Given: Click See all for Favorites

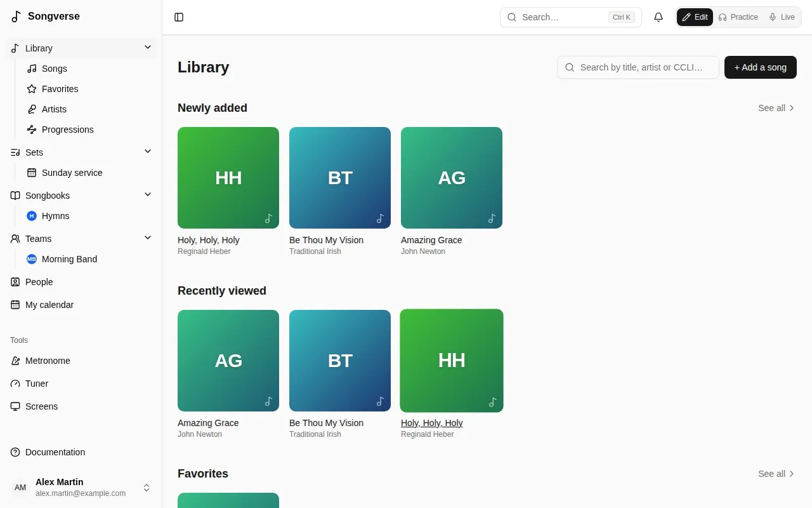Looking at the screenshot, I should point(776,474).
